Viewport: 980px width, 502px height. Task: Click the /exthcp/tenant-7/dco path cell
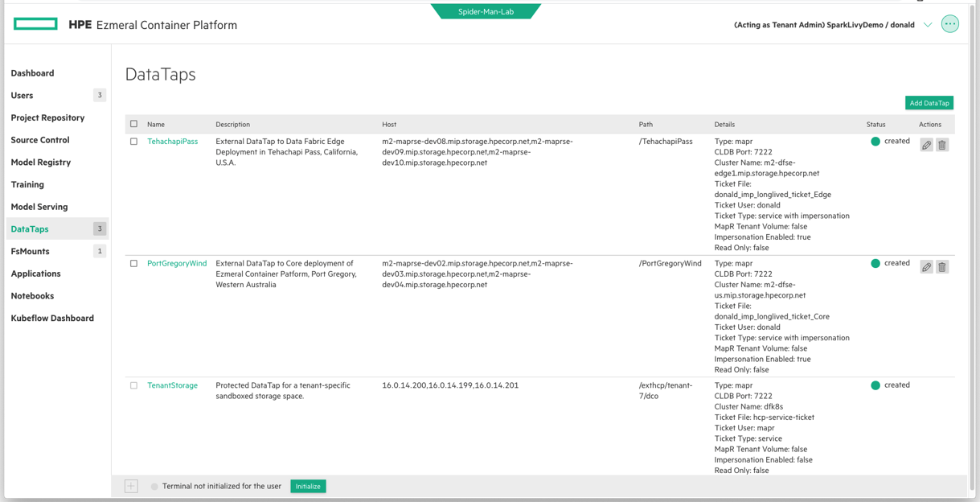pyautogui.click(x=666, y=391)
